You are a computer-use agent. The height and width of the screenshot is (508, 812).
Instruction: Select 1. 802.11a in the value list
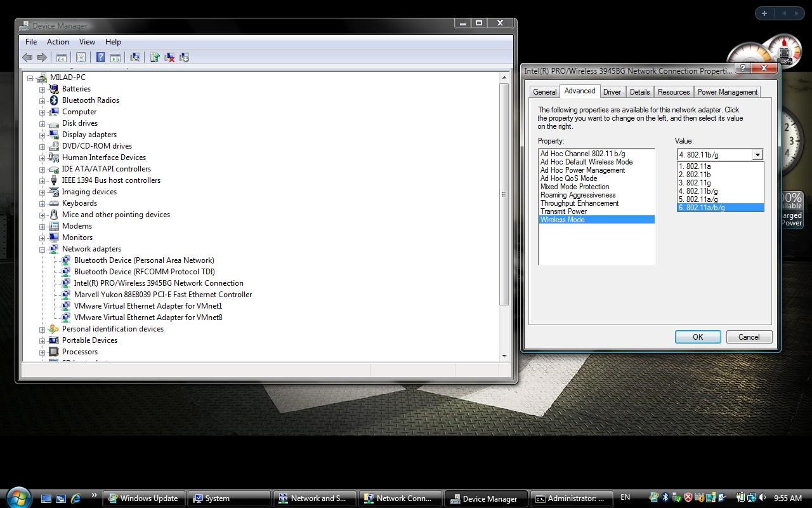click(720, 166)
